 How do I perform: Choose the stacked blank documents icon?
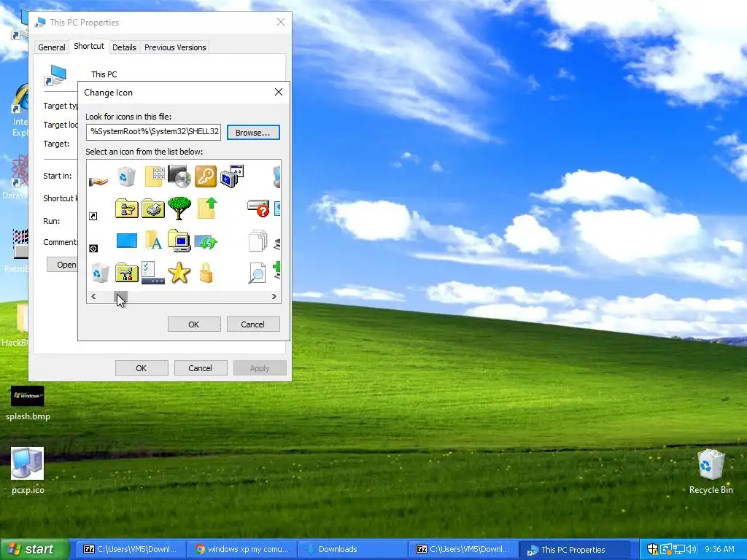click(258, 241)
